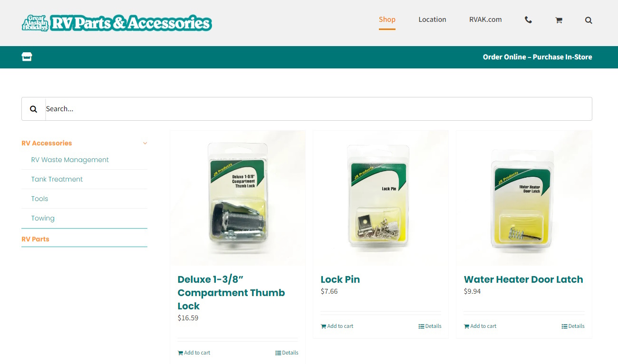Expand the RV Parts category
The image size is (618, 364).
point(36,239)
